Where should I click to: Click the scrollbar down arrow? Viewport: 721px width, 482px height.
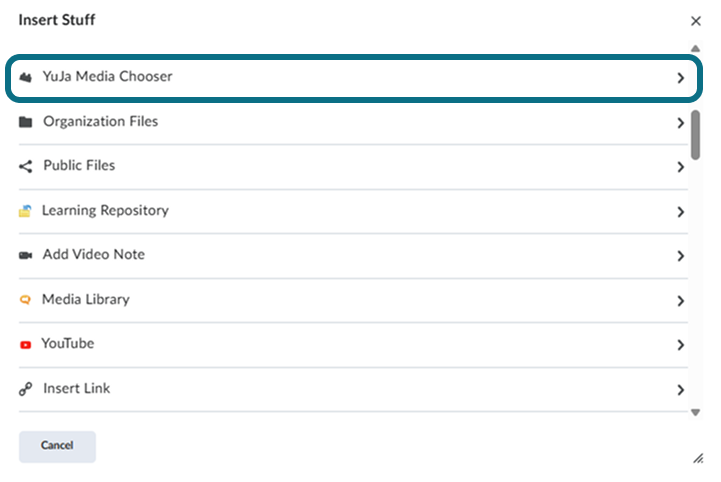(695, 412)
